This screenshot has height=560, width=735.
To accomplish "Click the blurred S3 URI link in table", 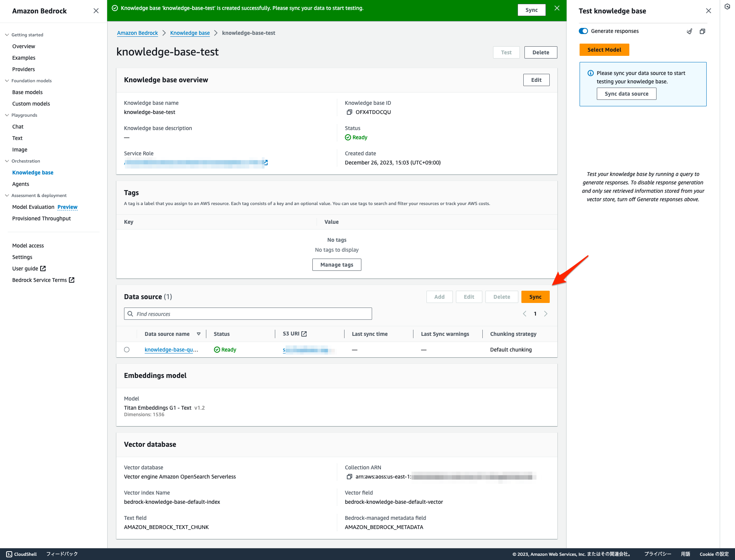I will pyautogui.click(x=309, y=350).
